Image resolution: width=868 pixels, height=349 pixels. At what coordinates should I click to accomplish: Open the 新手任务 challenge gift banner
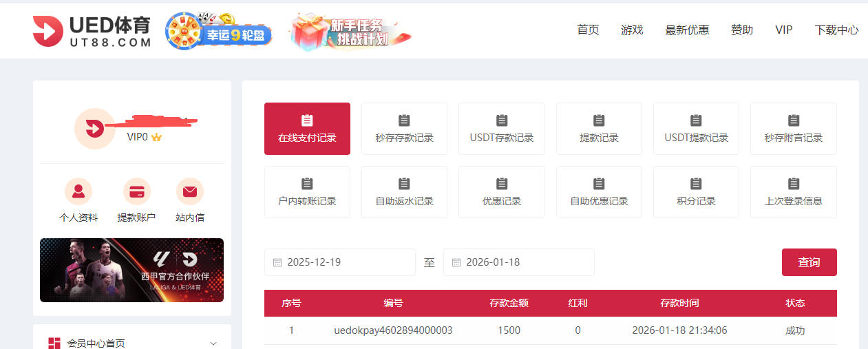(x=350, y=32)
